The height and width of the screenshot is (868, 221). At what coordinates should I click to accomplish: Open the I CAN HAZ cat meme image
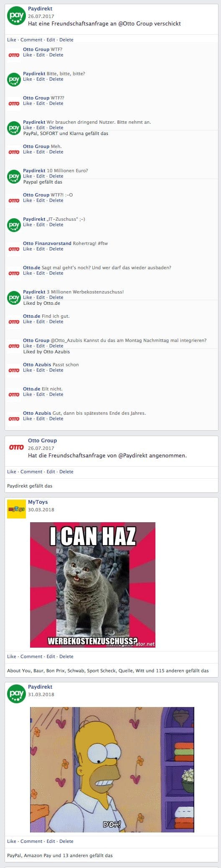click(93, 585)
